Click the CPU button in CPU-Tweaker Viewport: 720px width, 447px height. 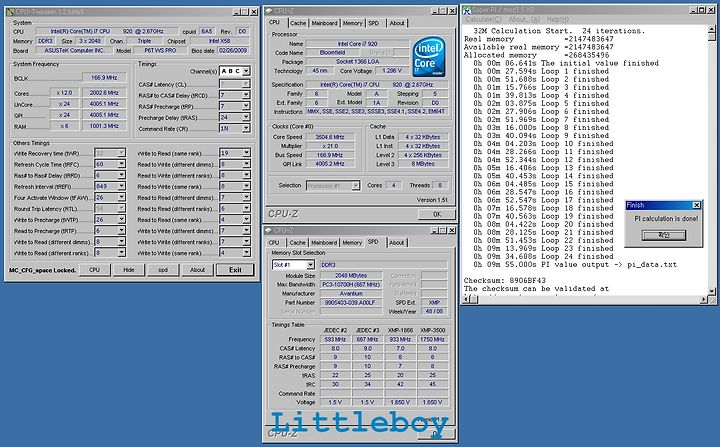coord(95,270)
